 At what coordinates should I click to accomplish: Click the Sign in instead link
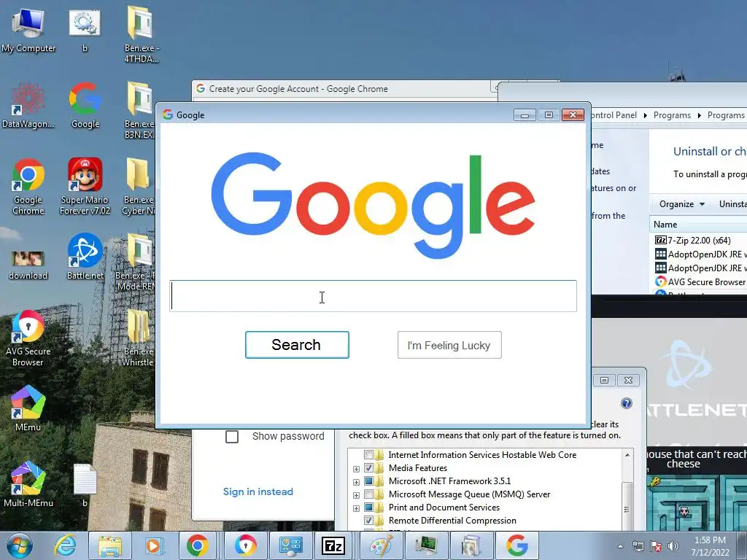pos(258,492)
